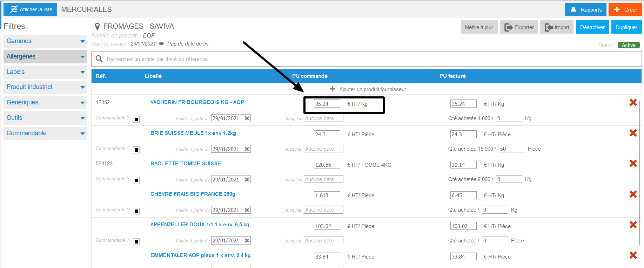Click the reference number 564123

click(104, 164)
